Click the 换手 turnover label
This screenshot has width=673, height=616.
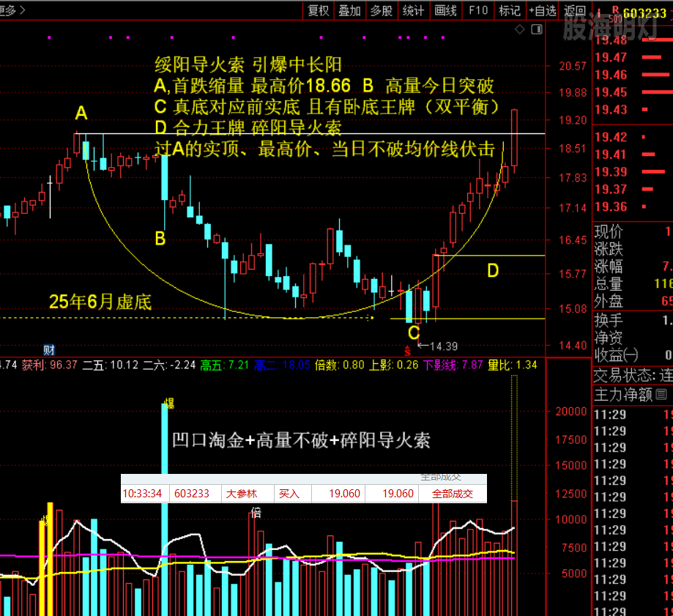point(608,320)
